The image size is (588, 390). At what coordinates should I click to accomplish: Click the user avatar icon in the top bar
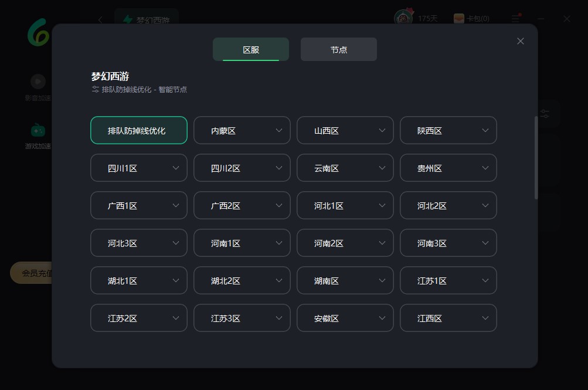point(403,18)
